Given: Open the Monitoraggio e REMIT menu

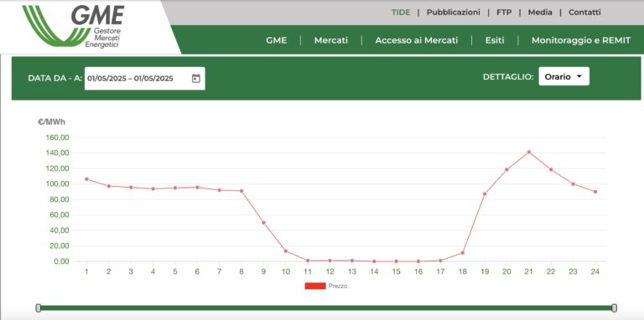Looking at the screenshot, I should 581,40.
